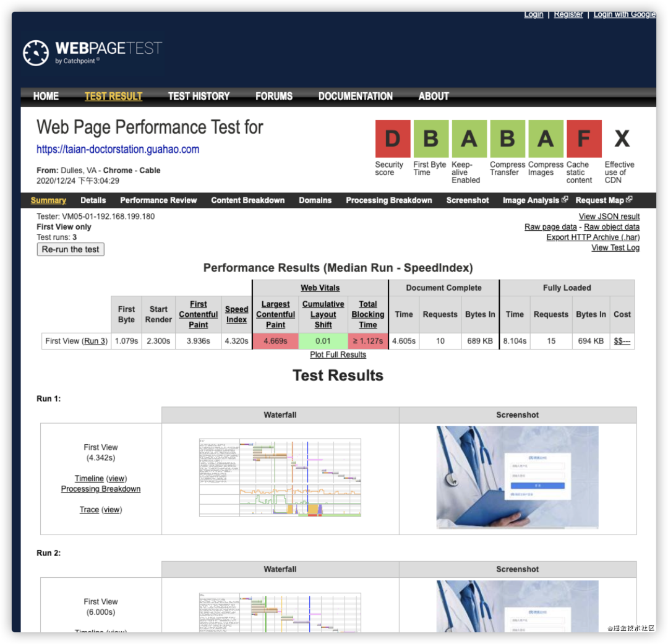Switch to the Domains tab

[315, 200]
